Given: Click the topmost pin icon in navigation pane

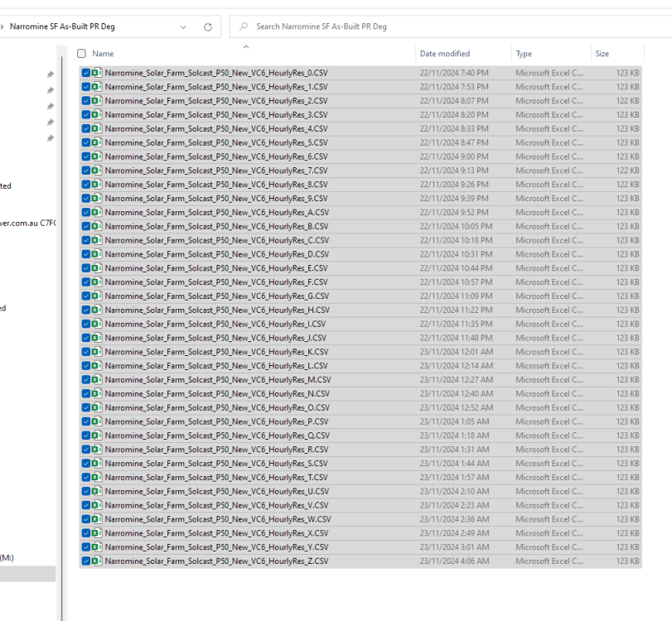Looking at the screenshot, I should (x=51, y=75).
